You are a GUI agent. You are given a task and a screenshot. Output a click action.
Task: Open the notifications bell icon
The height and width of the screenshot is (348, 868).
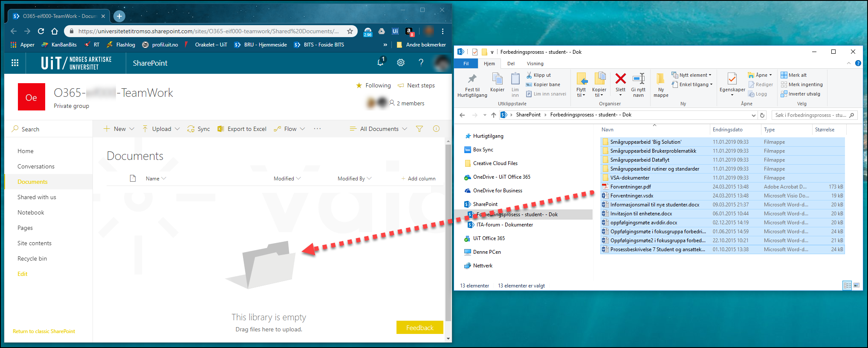point(380,63)
